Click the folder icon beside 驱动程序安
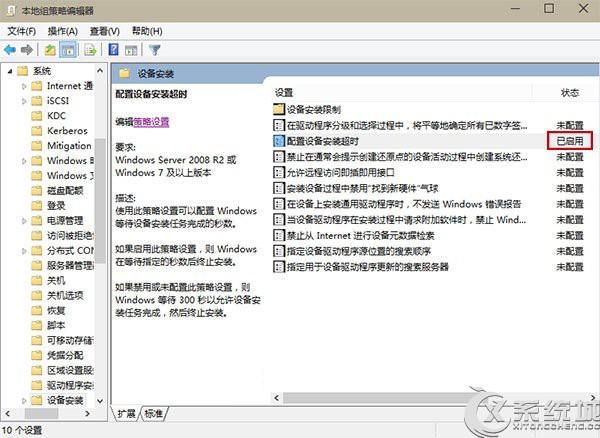 (x=36, y=385)
